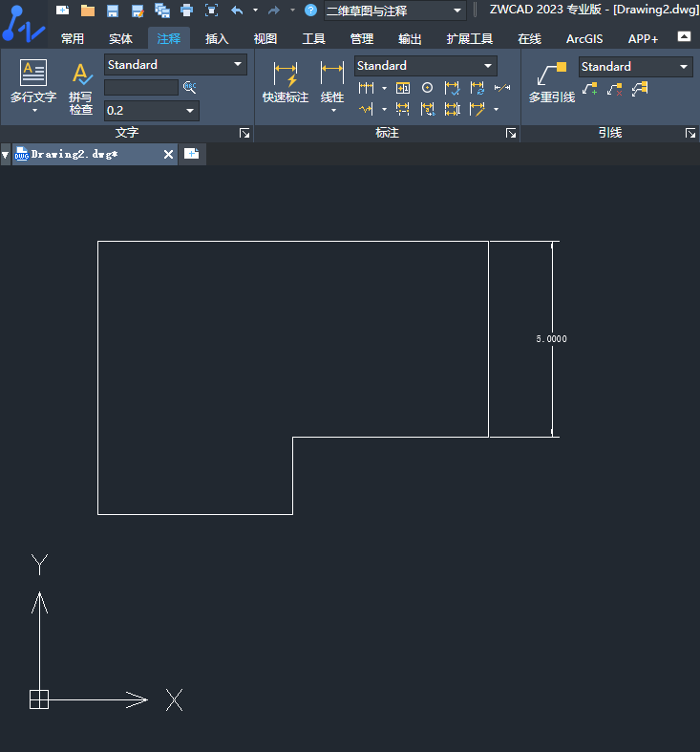Screen dimensions: 700x752
Task: Open the ArcGIS ribbon tab
Action: point(584,39)
